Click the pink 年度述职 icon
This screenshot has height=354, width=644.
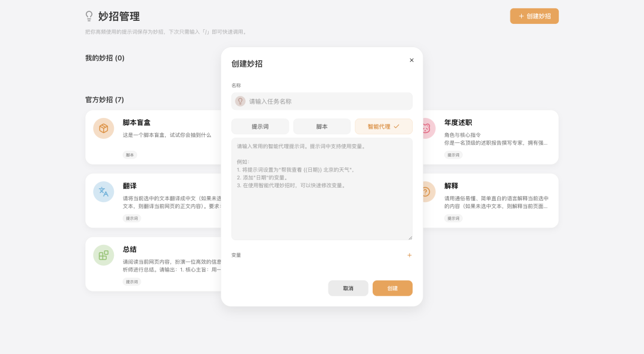coord(428,128)
